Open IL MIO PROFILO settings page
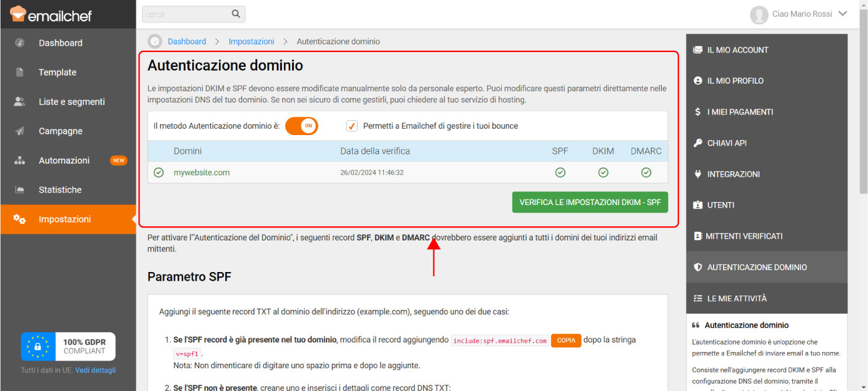Screen dimensions: 868x391 pyautogui.click(x=767, y=81)
